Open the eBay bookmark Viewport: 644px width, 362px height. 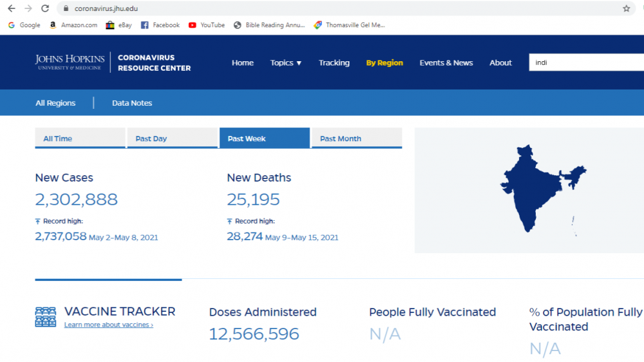118,25
